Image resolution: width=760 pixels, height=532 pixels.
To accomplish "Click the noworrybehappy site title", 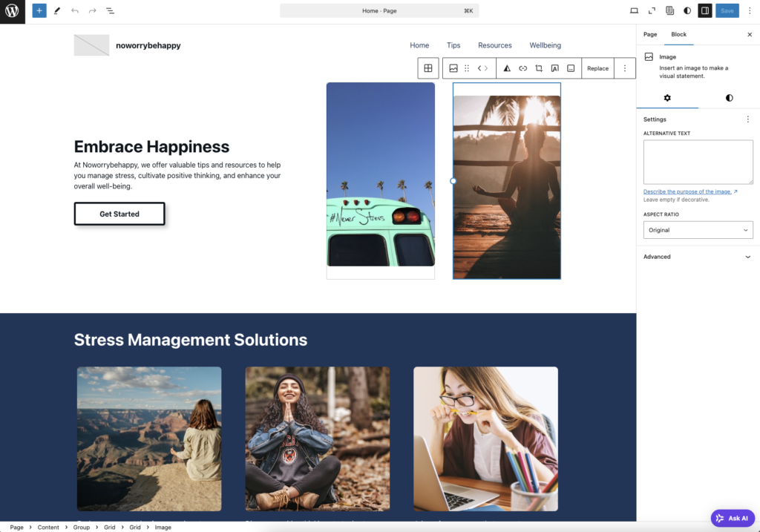I will tap(148, 45).
